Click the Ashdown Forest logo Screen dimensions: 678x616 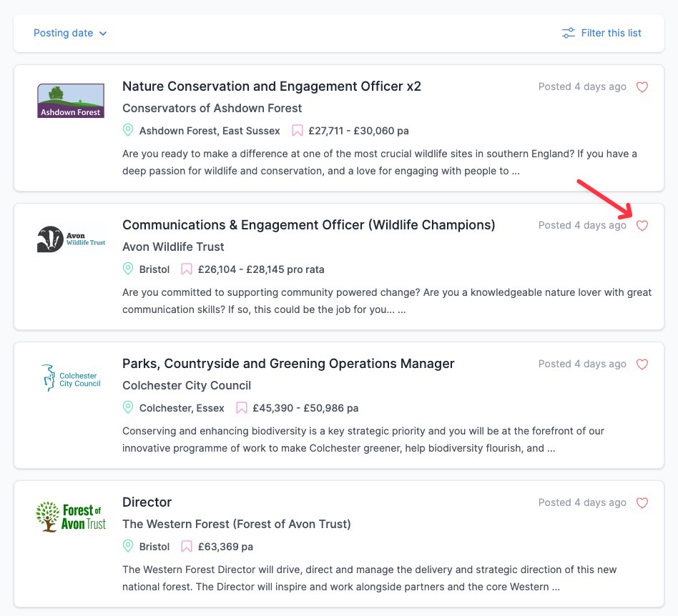[x=71, y=101]
